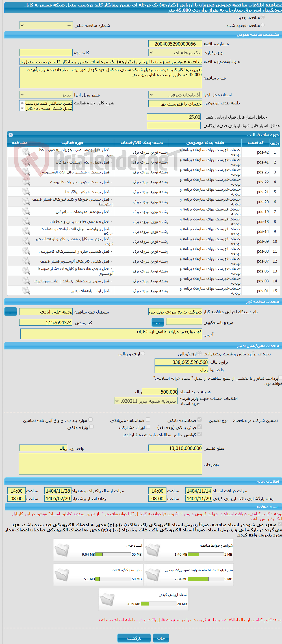The height and width of the screenshot is (644, 282).
Task: Open view icon for row pds-07
Action: (26, 261)
